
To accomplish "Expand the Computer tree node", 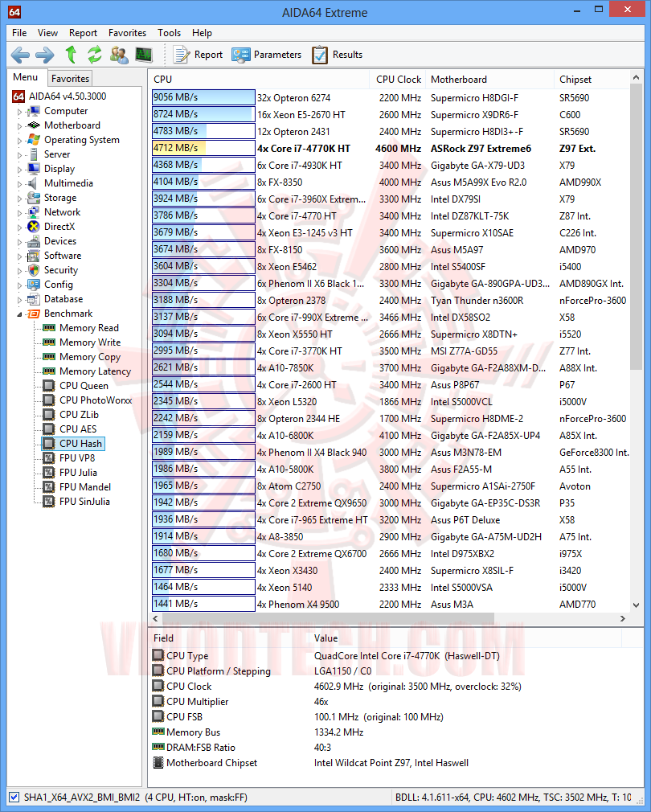I will click(x=19, y=111).
